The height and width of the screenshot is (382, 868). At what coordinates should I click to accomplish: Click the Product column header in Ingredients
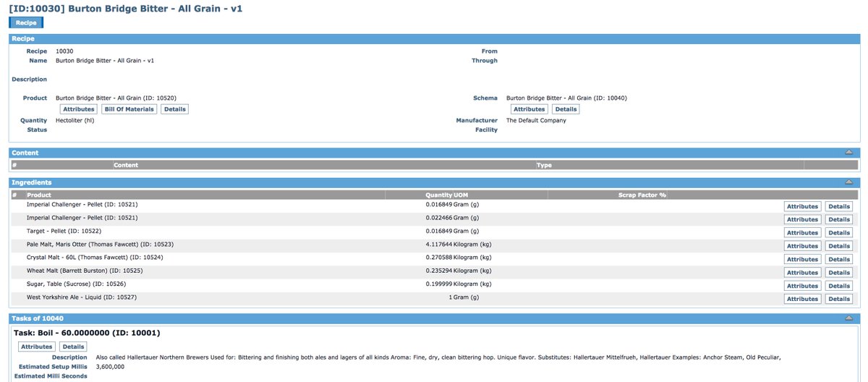coord(39,195)
